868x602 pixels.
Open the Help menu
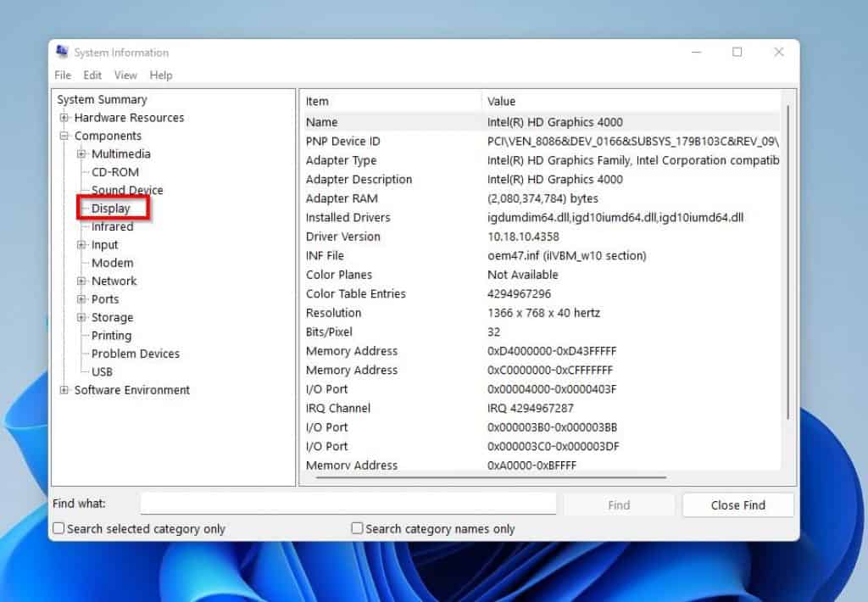(x=161, y=75)
